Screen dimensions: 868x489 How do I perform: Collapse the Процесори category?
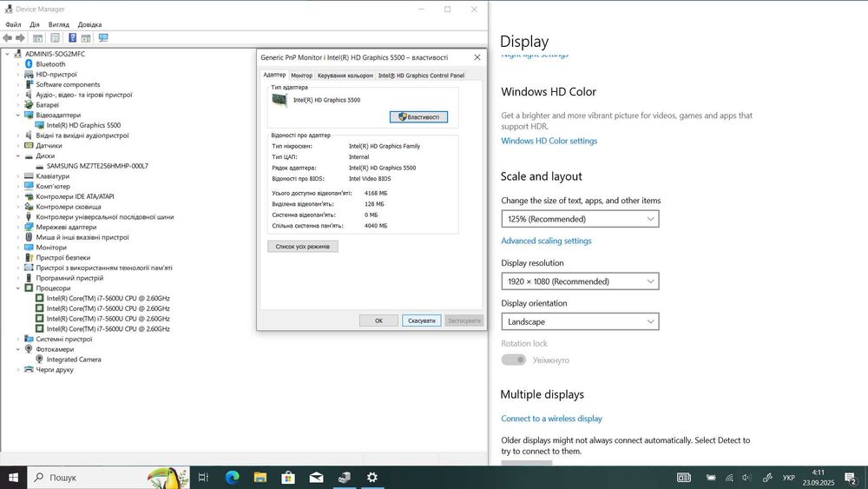coord(17,288)
